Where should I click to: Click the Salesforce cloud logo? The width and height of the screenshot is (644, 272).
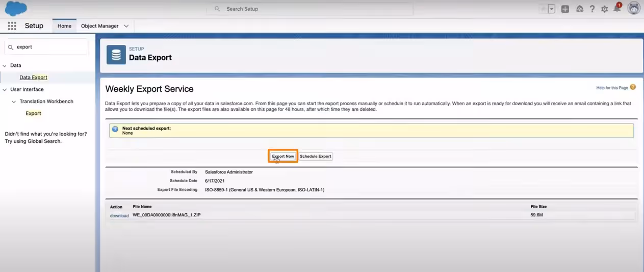(16, 9)
